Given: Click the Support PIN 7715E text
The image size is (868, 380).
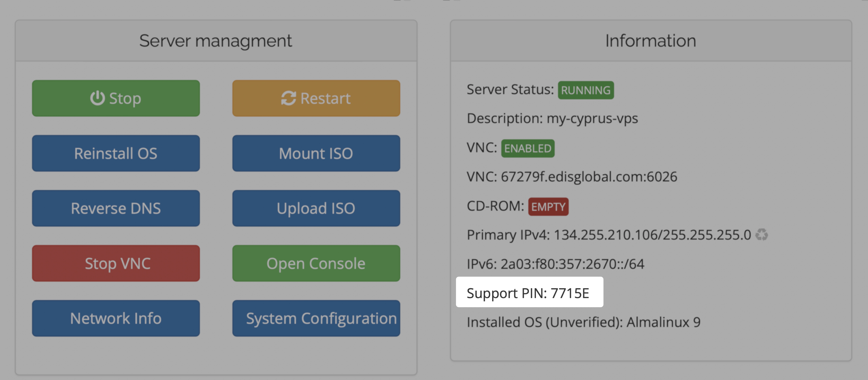Looking at the screenshot, I should [x=528, y=293].
